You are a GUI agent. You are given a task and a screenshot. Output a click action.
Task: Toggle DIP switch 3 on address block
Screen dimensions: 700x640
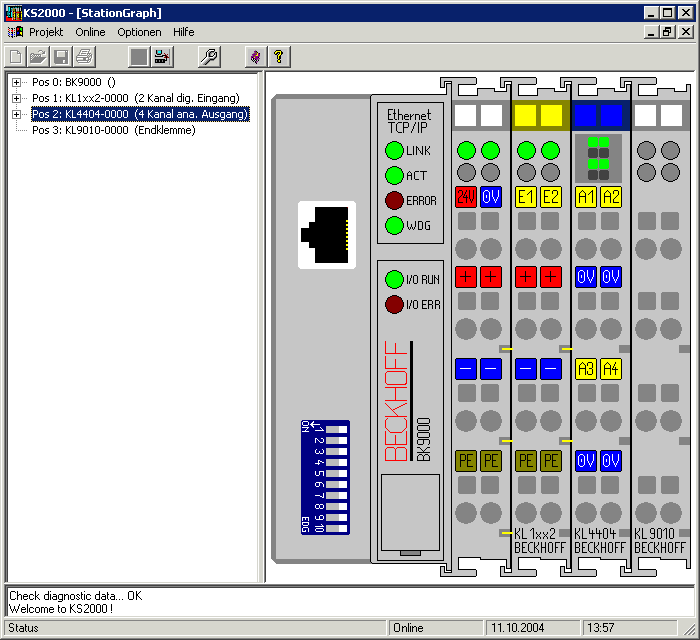336,451
